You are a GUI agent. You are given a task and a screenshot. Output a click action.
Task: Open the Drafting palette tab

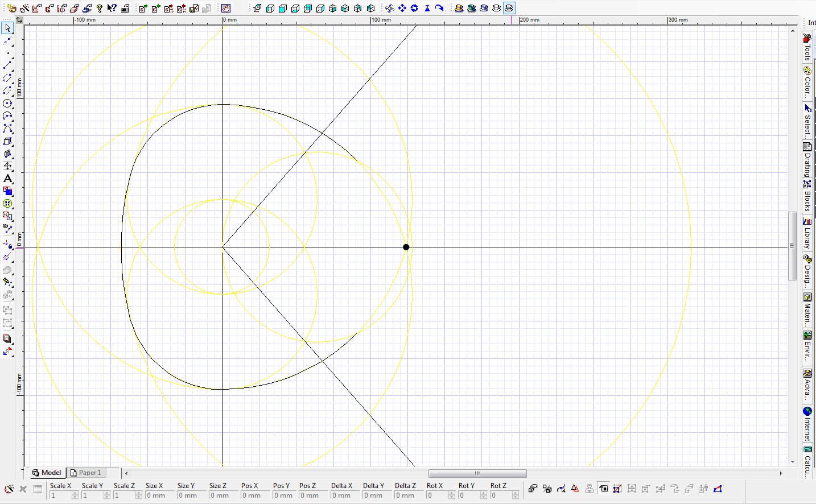coord(807,160)
